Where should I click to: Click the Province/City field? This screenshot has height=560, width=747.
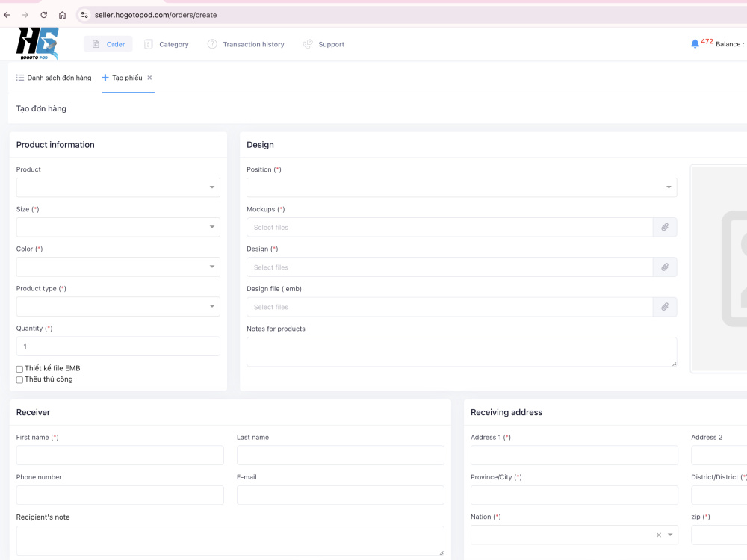pyautogui.click(x=574, y=495)
